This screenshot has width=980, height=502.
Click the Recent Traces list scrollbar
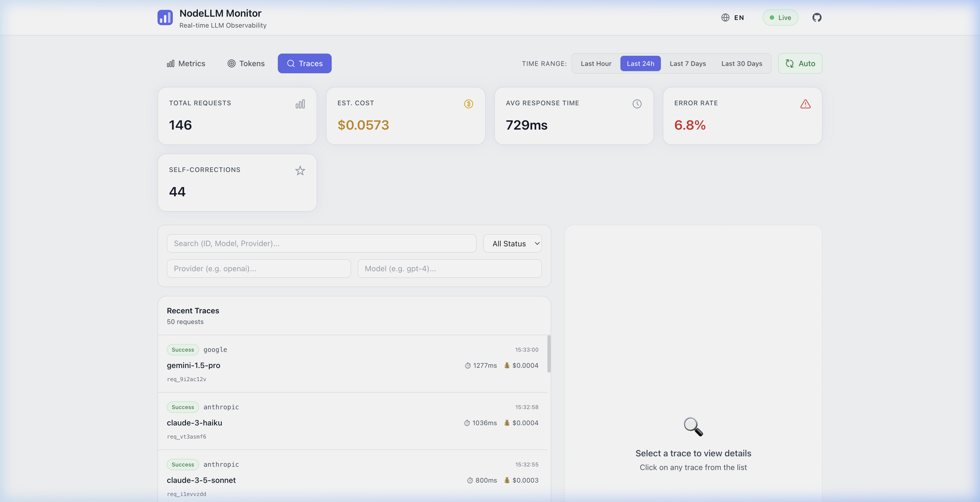point(549,354)
